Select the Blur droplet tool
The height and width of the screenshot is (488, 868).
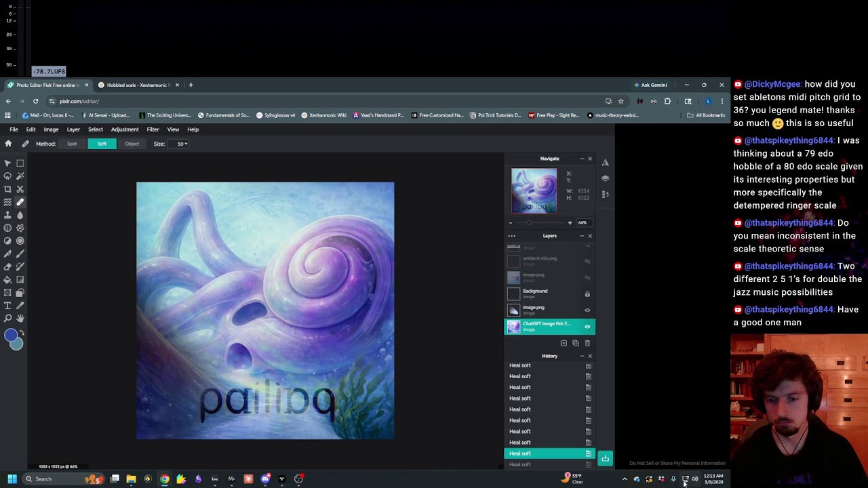click(20, 215)
